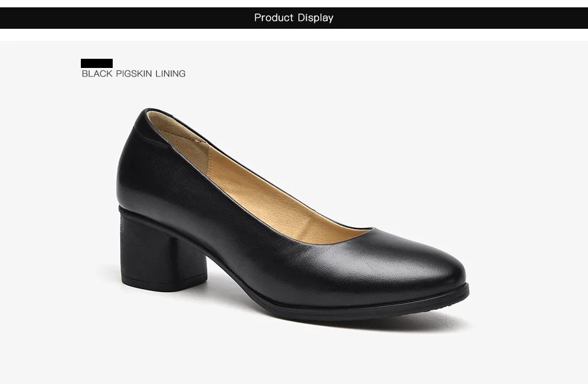Select the "BLACK PIGSKIN LINING" label
The width and height of the screenshot is (588, 390).
pyautogui.click(x=134, y=73)
